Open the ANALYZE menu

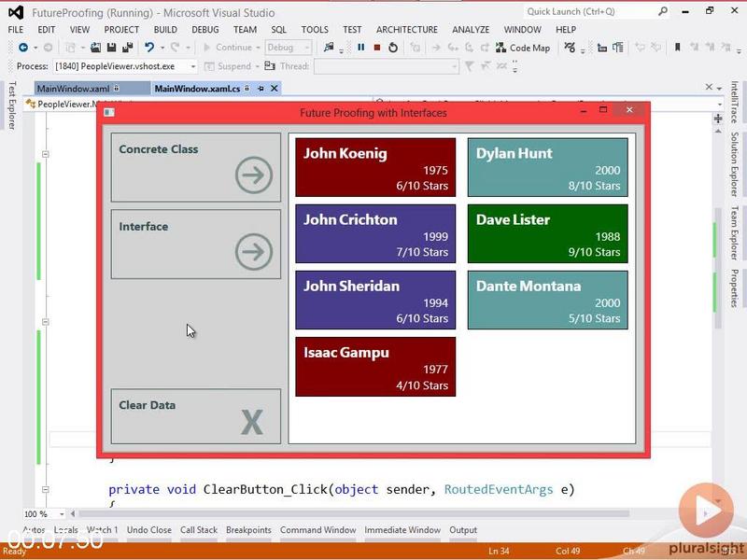471,30
